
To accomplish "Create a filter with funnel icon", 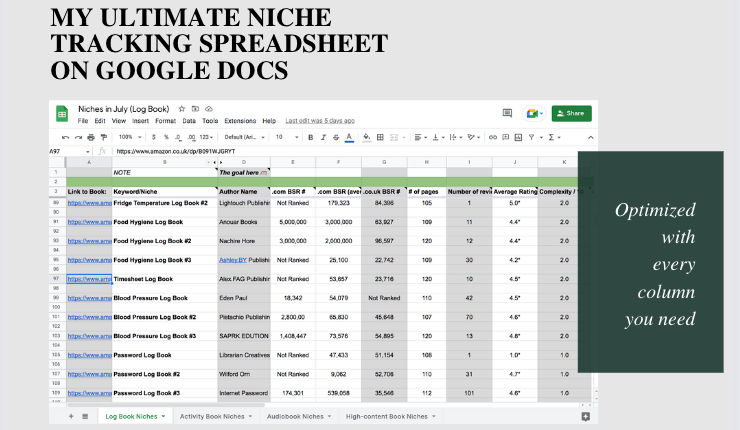I will [x=531, y=137].
